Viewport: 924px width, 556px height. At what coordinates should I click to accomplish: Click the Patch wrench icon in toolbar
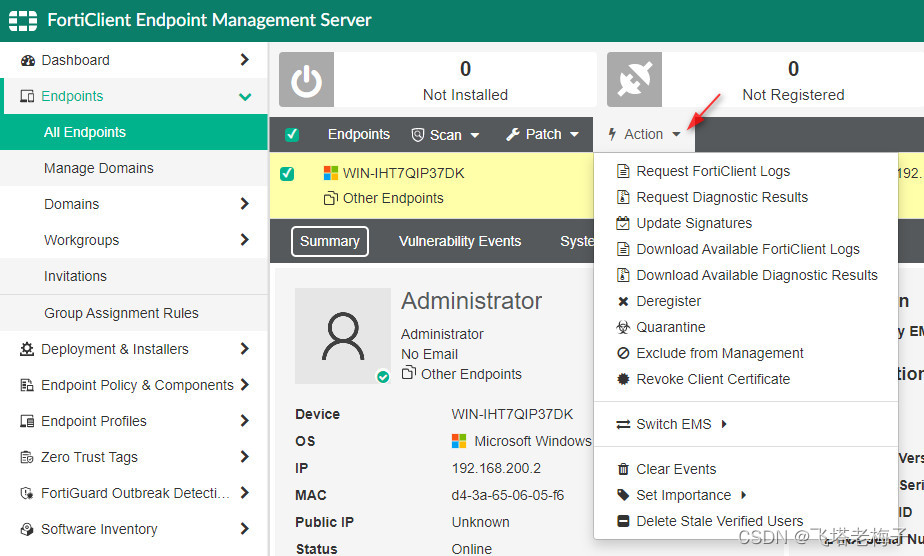(513, 134)
